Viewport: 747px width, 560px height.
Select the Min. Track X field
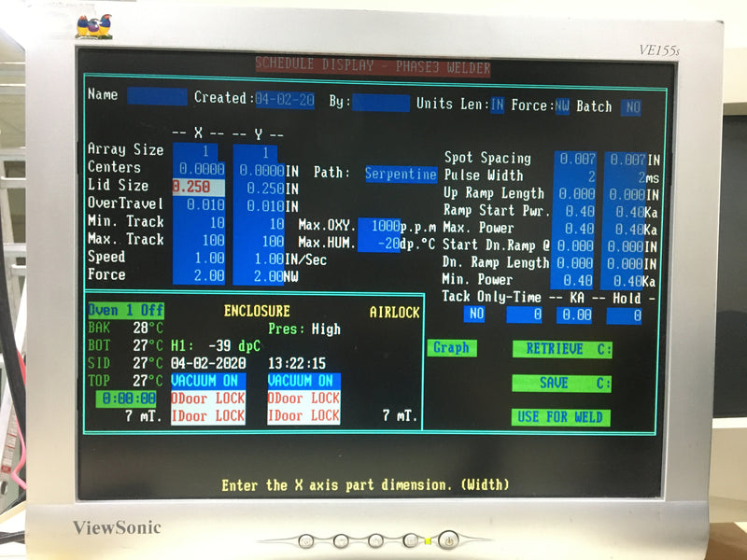pos(199,222)
